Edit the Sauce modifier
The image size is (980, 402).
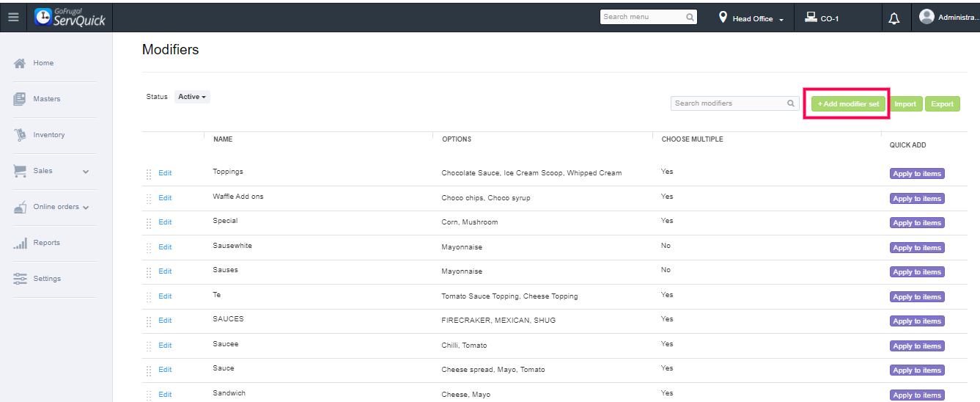(165, 370)
